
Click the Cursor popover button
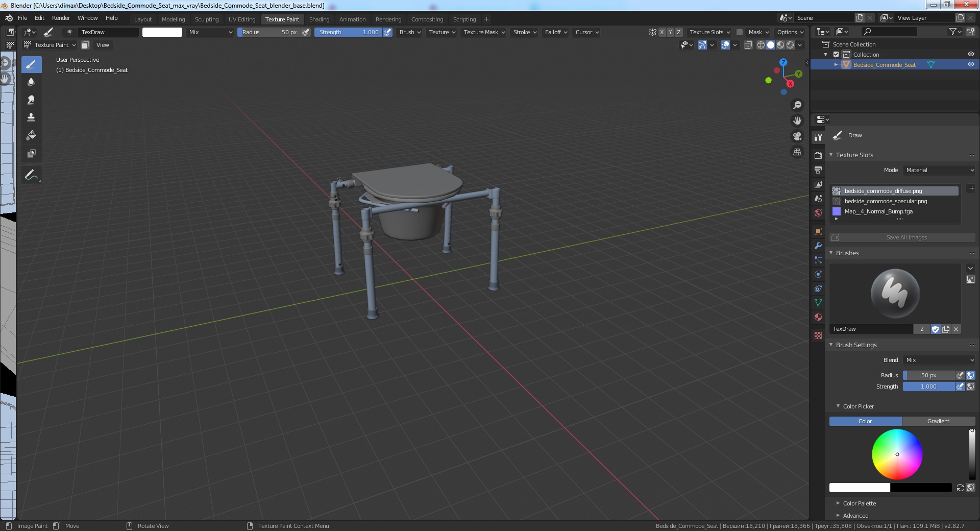pos(587,32)
